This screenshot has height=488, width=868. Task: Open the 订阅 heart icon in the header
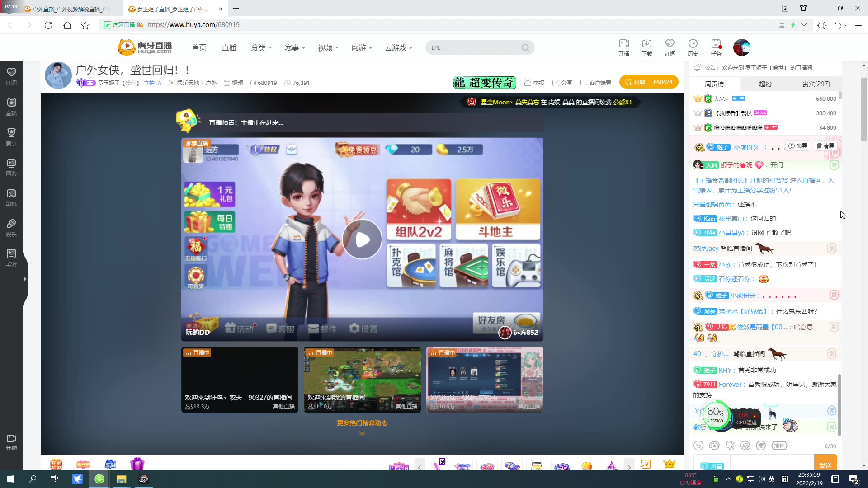coord(670,47)
